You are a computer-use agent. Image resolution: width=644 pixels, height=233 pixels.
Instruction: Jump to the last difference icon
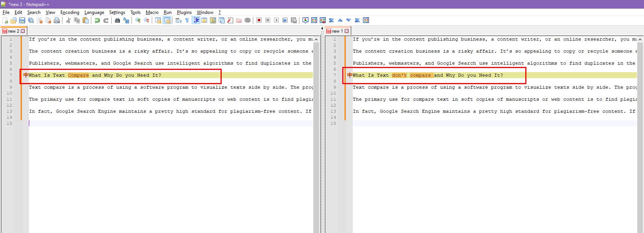[357, 20]
